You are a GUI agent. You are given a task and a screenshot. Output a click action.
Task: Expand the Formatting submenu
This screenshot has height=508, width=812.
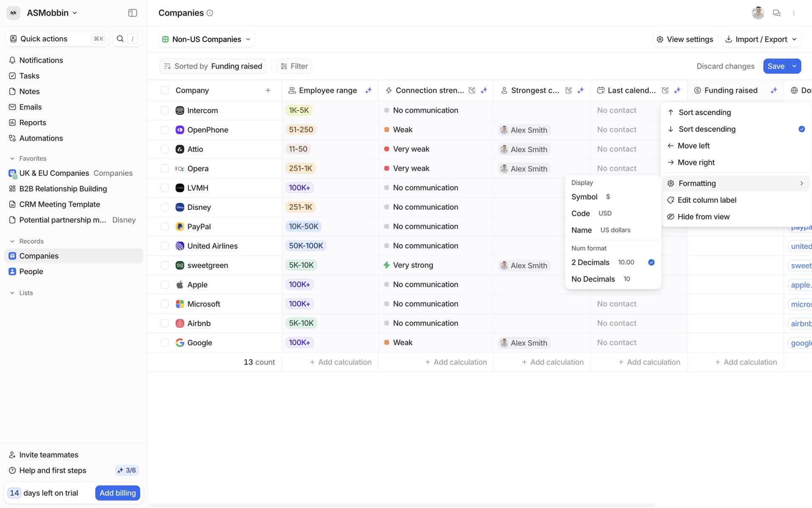pyautogui.click(x=736, y=183)
